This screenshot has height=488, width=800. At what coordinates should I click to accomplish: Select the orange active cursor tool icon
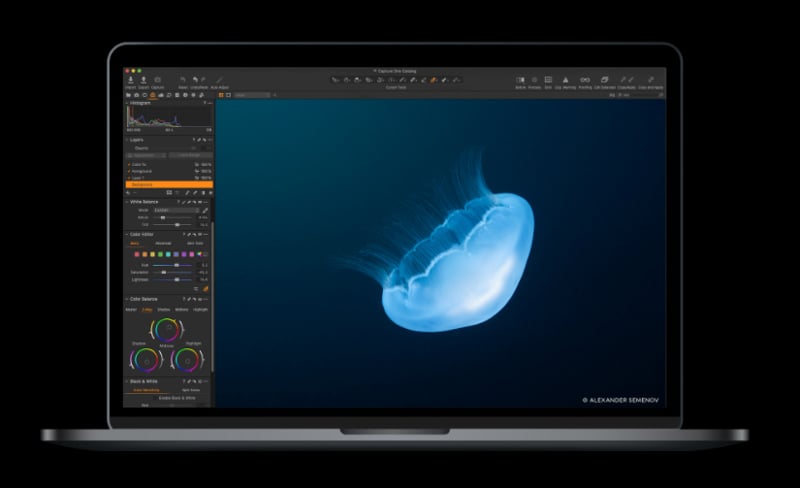point(433,80)
